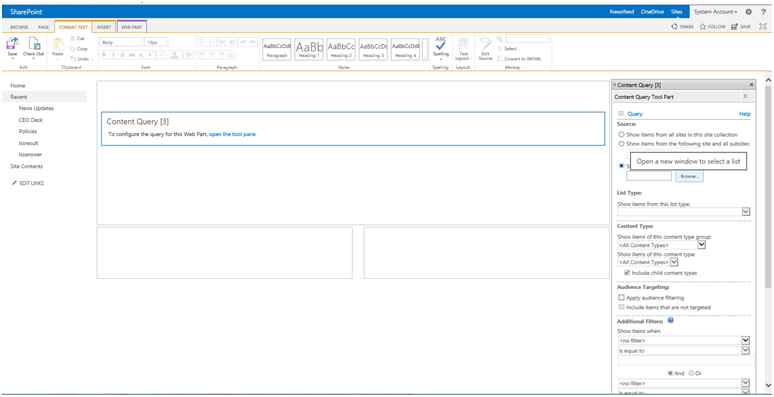Click the list URL input field beside Browse
Screen dimensions: 774x397
[649, 176]
